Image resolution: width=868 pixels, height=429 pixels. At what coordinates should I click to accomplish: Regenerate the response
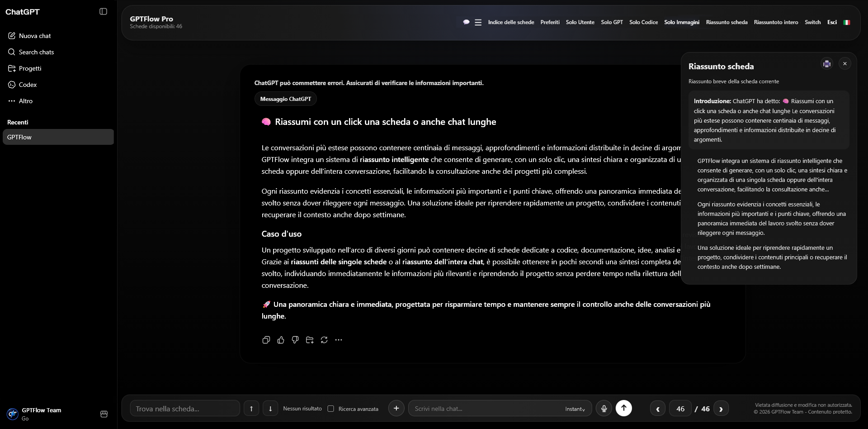click(x=324, y=340)
